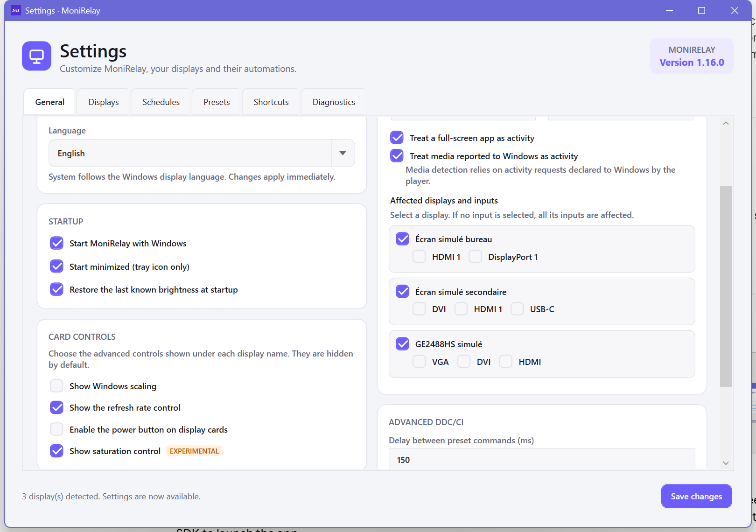756x532 pixels.
Task: Click the scrollbar down arrow
Action: tap(726, 463)
